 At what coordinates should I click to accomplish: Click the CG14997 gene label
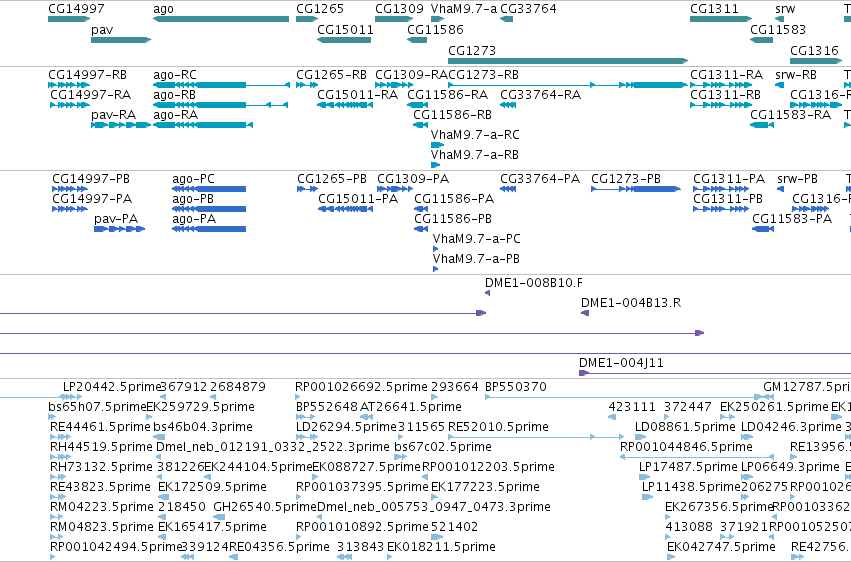pyautogui.click(x=76, y=9)
